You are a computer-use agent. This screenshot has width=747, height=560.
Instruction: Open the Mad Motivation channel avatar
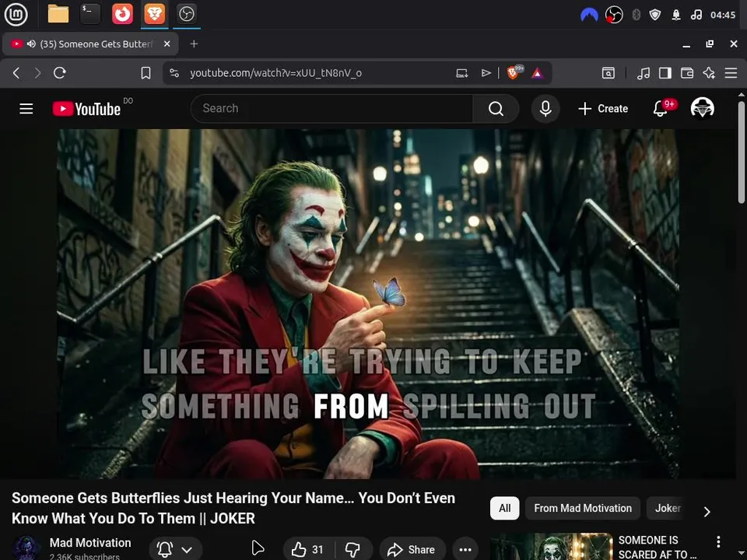pos(26,548)
